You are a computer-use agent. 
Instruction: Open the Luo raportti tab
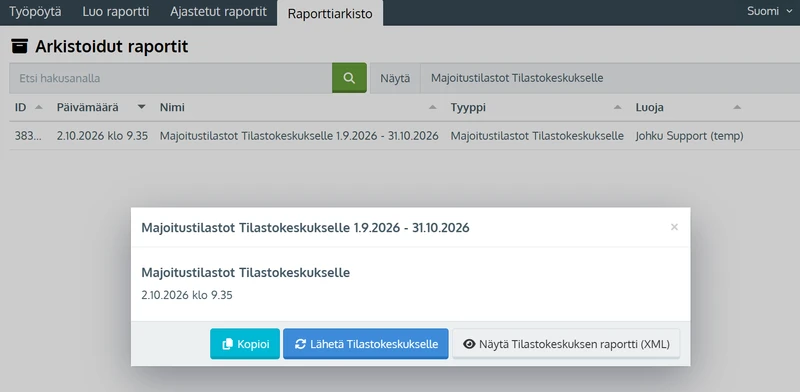116,12
